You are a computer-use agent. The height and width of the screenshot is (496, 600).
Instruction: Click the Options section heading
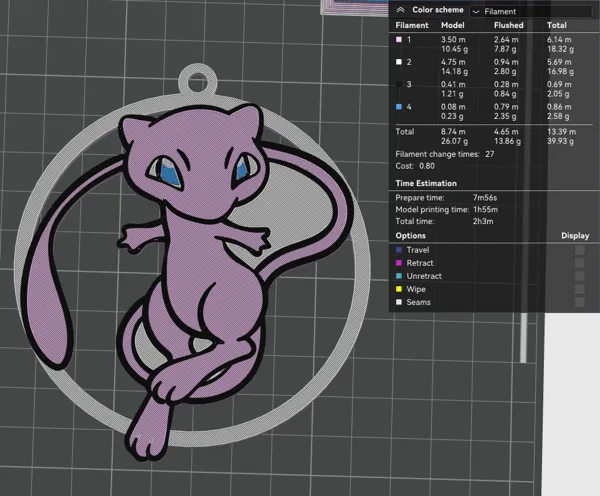coord(411,236)
